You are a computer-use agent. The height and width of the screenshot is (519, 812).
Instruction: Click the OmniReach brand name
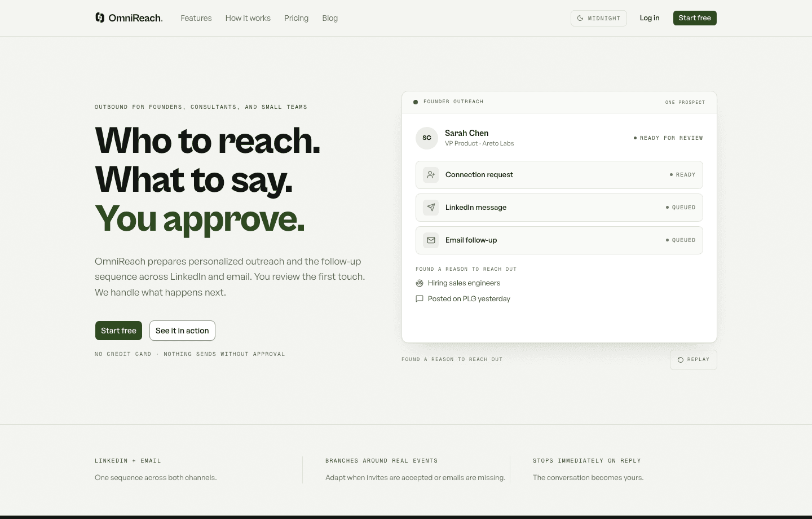135,18
